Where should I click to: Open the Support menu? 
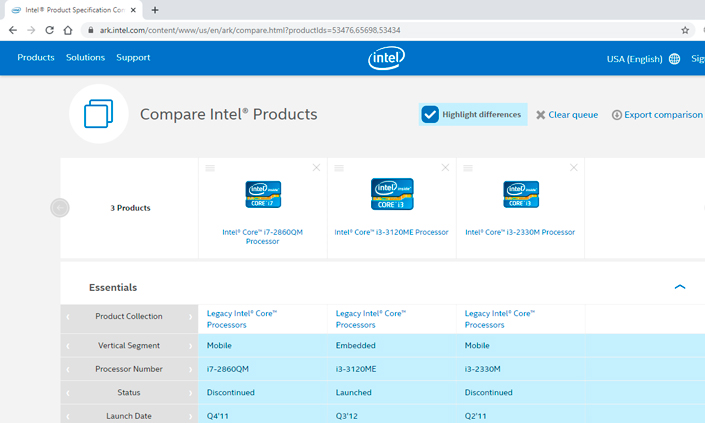(133, 58)
